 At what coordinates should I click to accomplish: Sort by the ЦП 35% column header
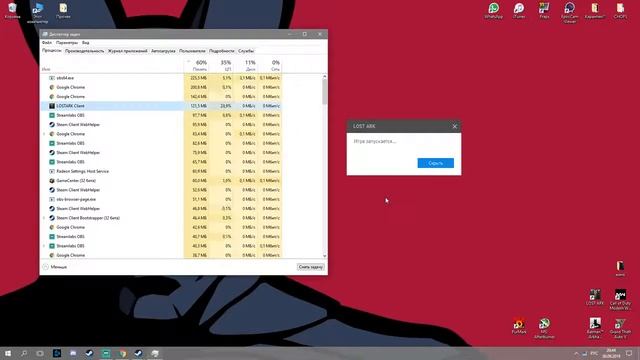pos(221,65)
